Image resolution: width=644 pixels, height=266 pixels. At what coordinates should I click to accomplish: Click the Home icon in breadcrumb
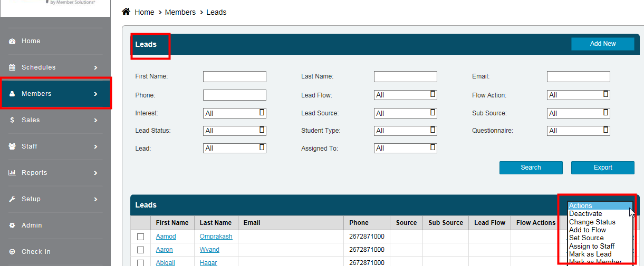coord(126,12)
